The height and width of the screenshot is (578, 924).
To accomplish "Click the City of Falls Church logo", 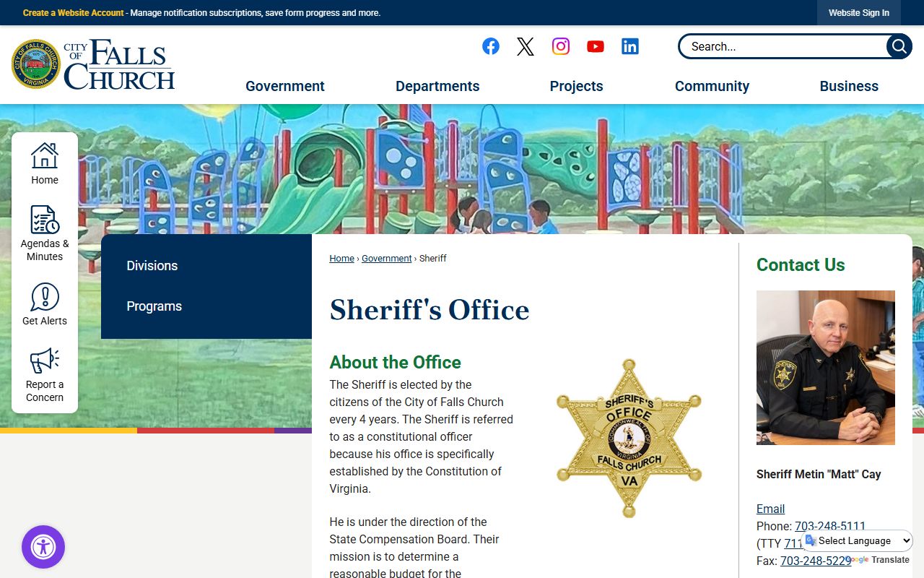I will (x=93, y=64).
